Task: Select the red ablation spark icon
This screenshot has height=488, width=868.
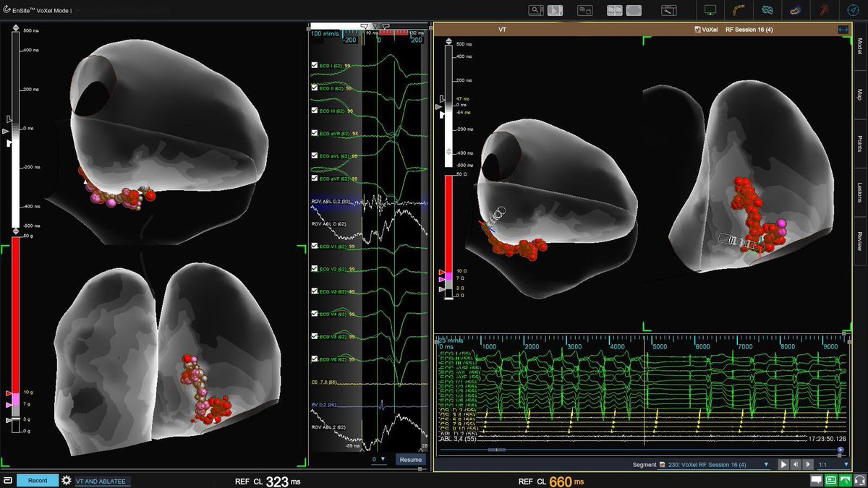Action: click(824, 10)
